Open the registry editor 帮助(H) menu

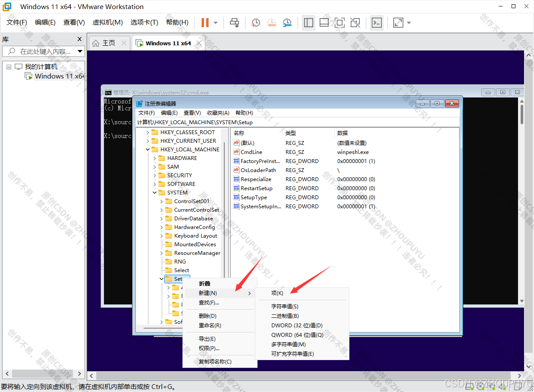pos(244,113)
